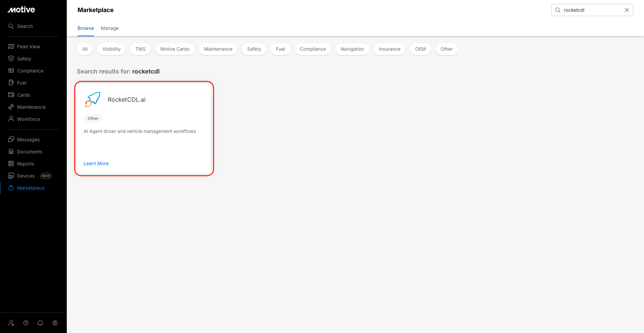Click the NEW badge next to Devices

pos(46,176)
